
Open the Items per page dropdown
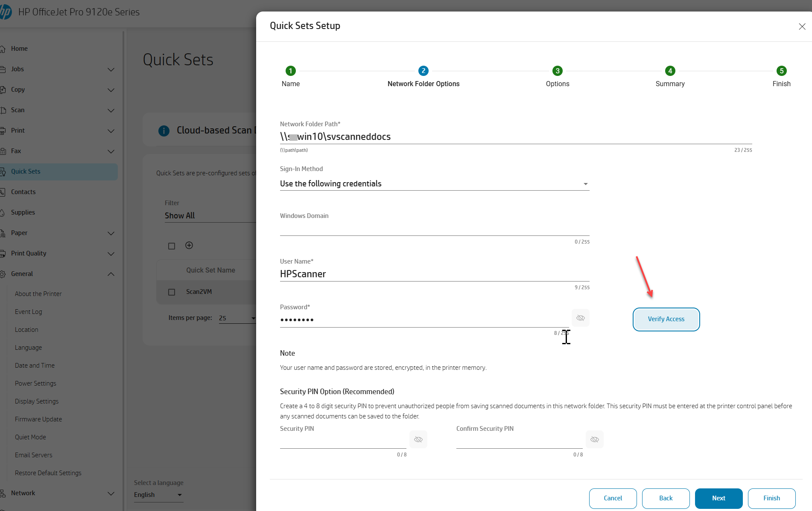click(x=237, y=318)
